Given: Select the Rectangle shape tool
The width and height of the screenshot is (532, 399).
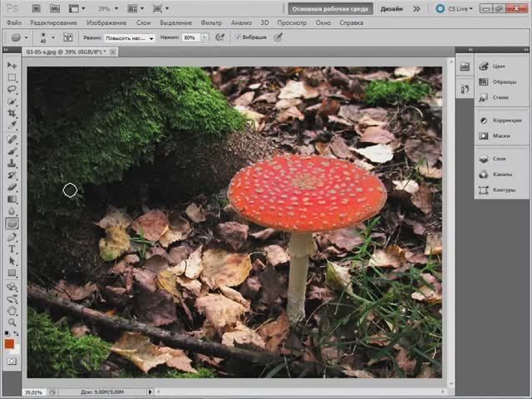Looking at the screenshot, I should [12, 273].
